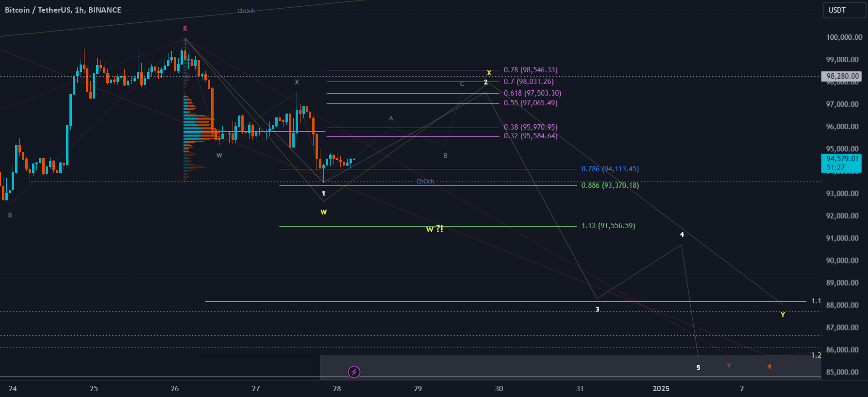The image size is (868, 397).
Task: Click date 31 on time axis
Action: point(580,388)
